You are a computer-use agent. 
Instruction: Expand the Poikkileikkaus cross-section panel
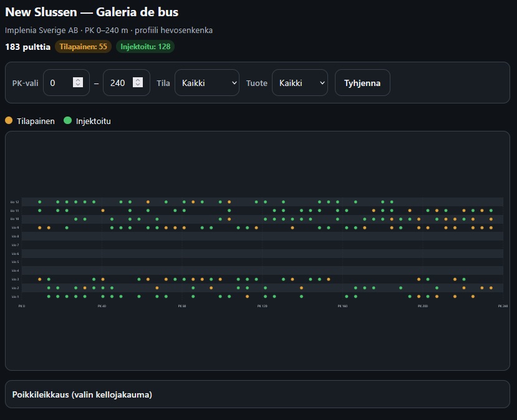coord(258,394)
